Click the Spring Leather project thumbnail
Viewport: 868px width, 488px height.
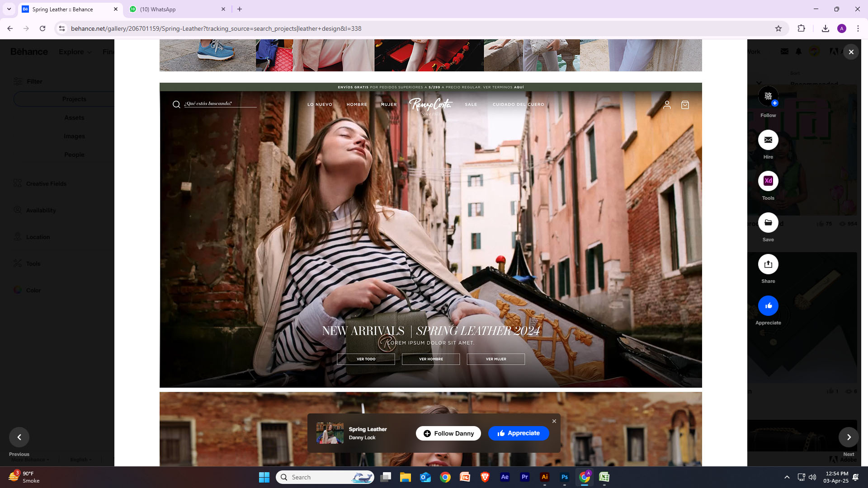click(330, 433)
